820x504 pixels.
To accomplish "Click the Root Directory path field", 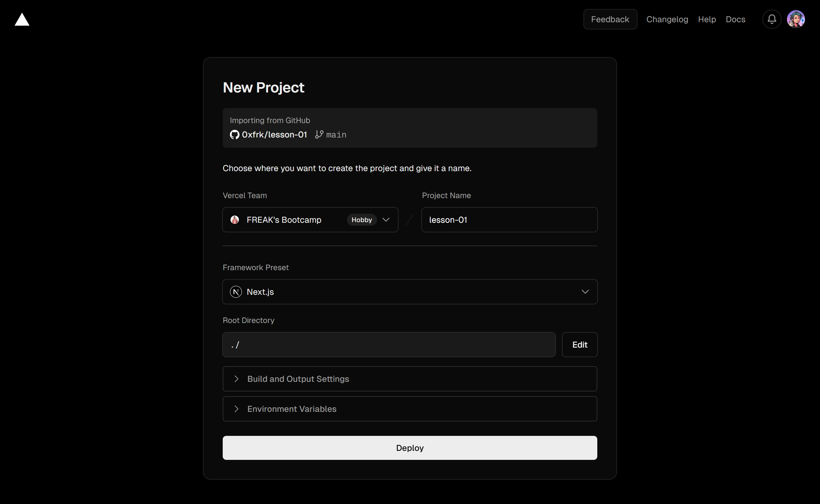I will click(x=389, y=345).
